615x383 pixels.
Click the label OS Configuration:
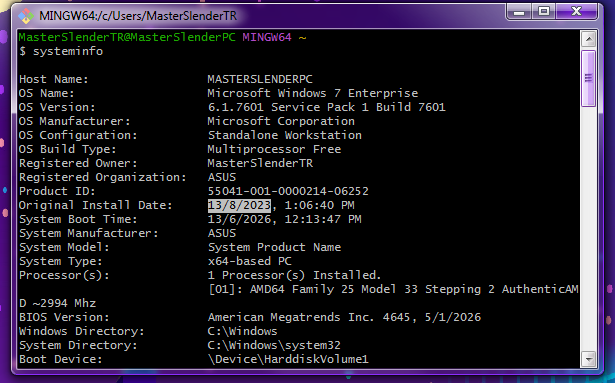[x=78, y=135]
